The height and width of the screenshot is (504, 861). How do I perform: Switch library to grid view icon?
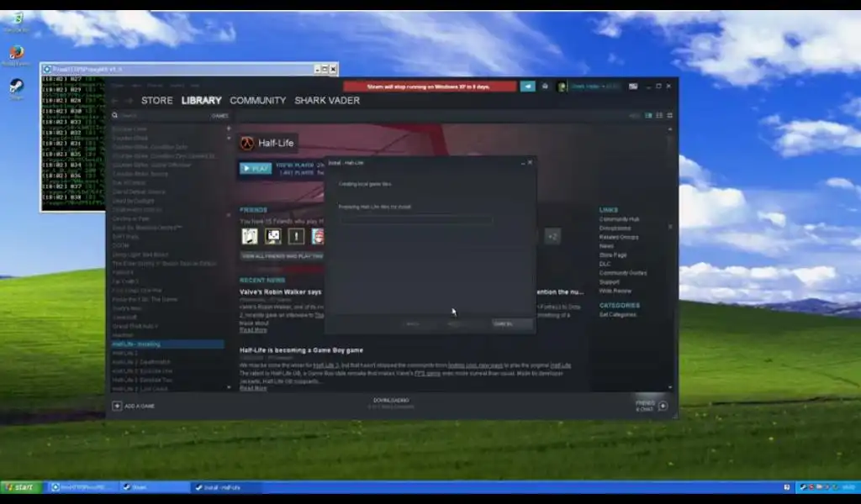(x=669, y=116)
